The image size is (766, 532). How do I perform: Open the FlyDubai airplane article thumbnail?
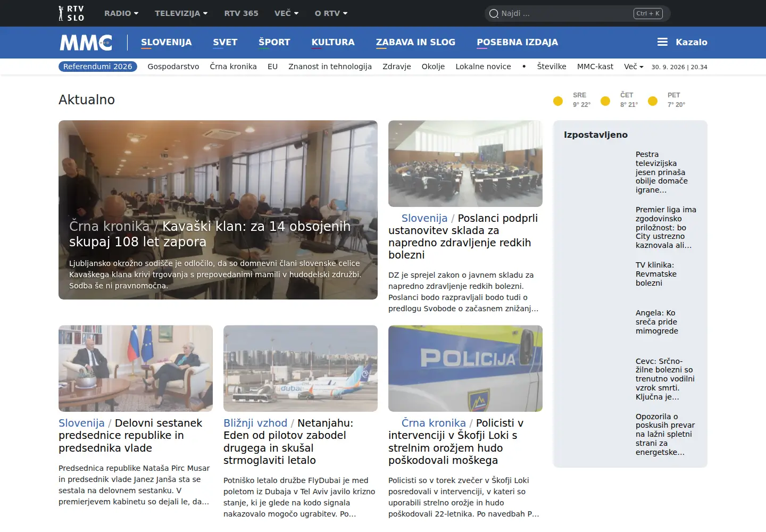[301, 368]
